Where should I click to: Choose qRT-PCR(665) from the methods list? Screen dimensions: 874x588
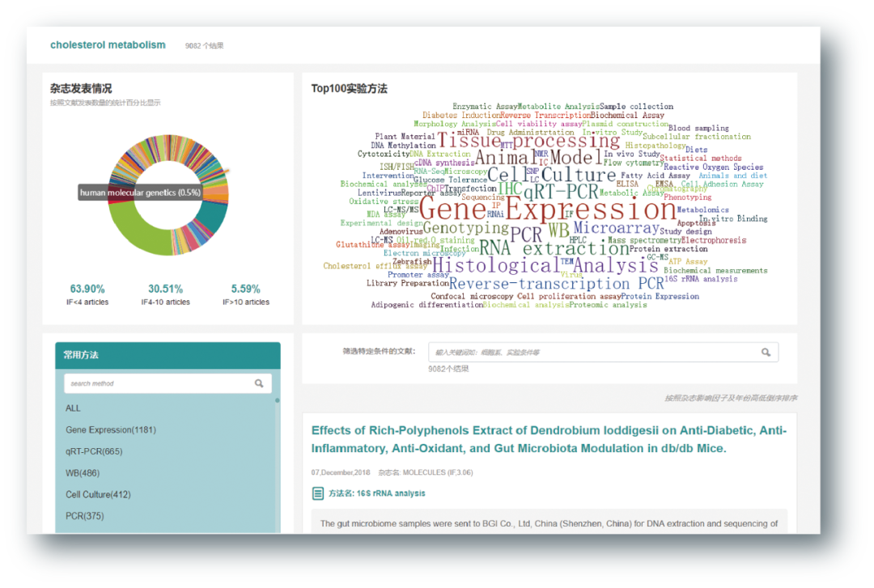click(x=94, y=451)
